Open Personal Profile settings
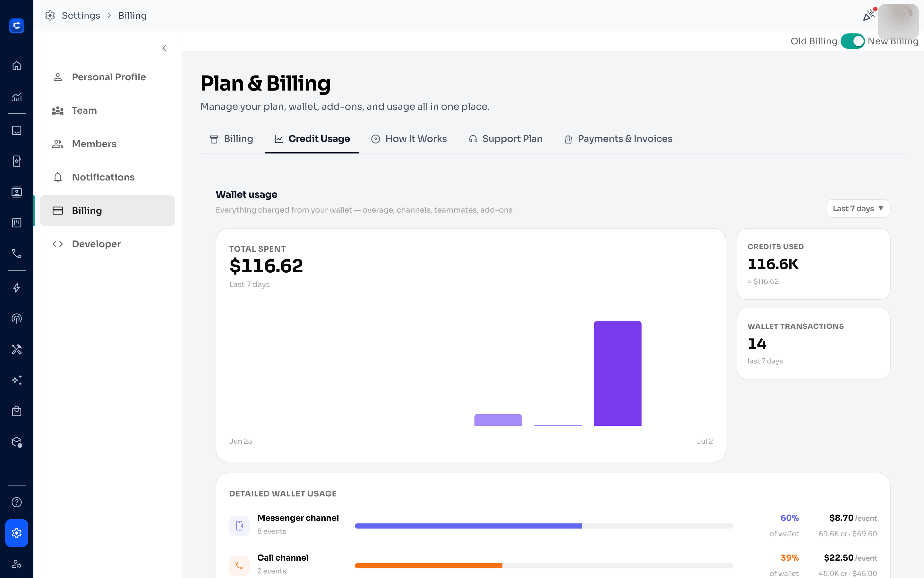Viewport: 924px width, 578px height. point(107,77)
